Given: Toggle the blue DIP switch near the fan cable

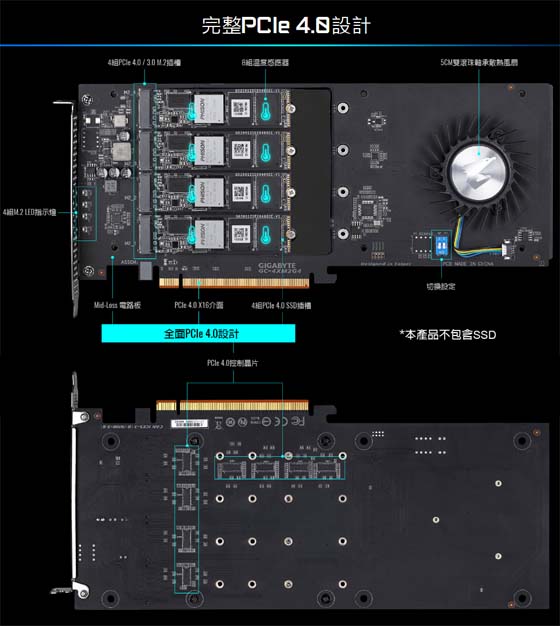Looking at the screenshot, I should [441, 244].
